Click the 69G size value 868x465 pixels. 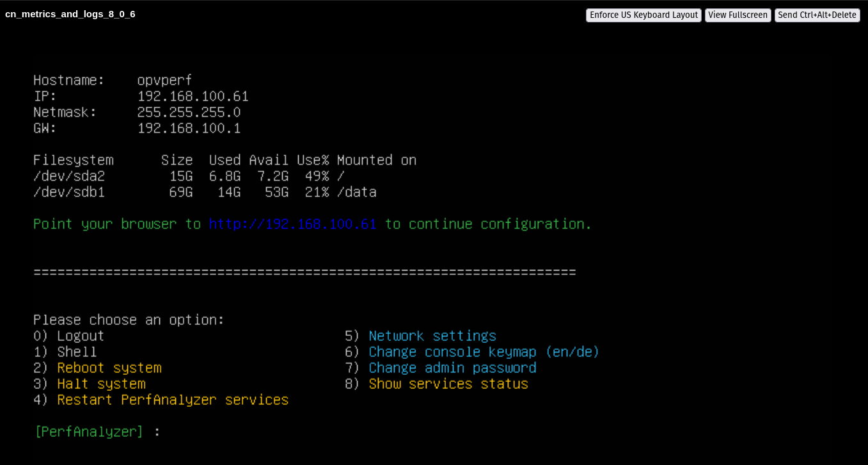[x=180, y=192]
